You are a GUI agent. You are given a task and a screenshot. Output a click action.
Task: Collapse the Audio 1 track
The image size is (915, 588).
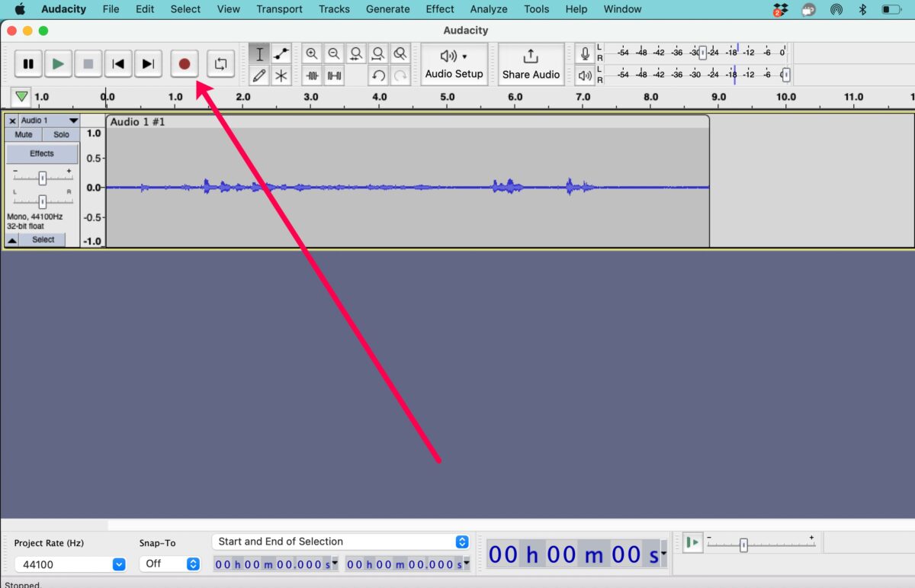click(x=12, y=239)
